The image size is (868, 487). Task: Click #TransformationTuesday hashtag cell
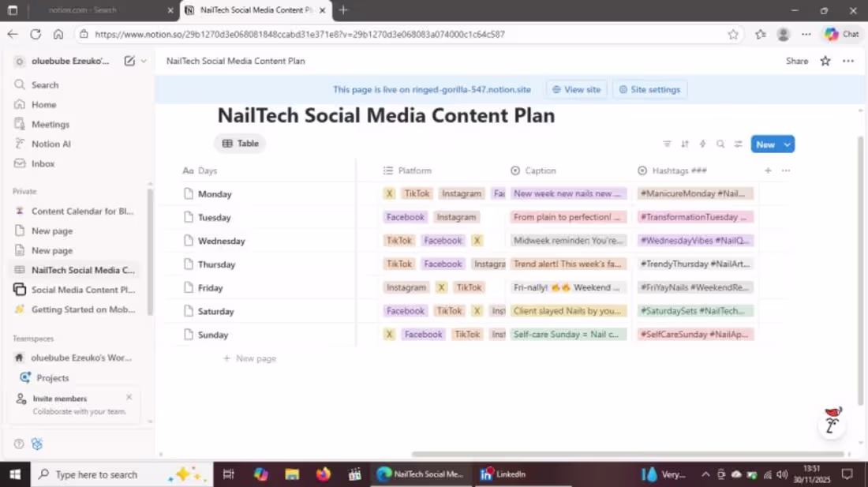(695, 217)
